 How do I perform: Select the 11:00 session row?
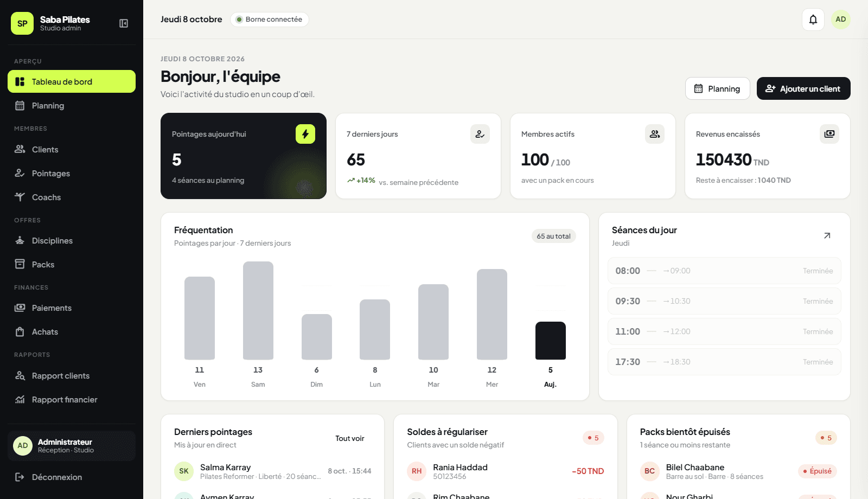click(724, 331)
